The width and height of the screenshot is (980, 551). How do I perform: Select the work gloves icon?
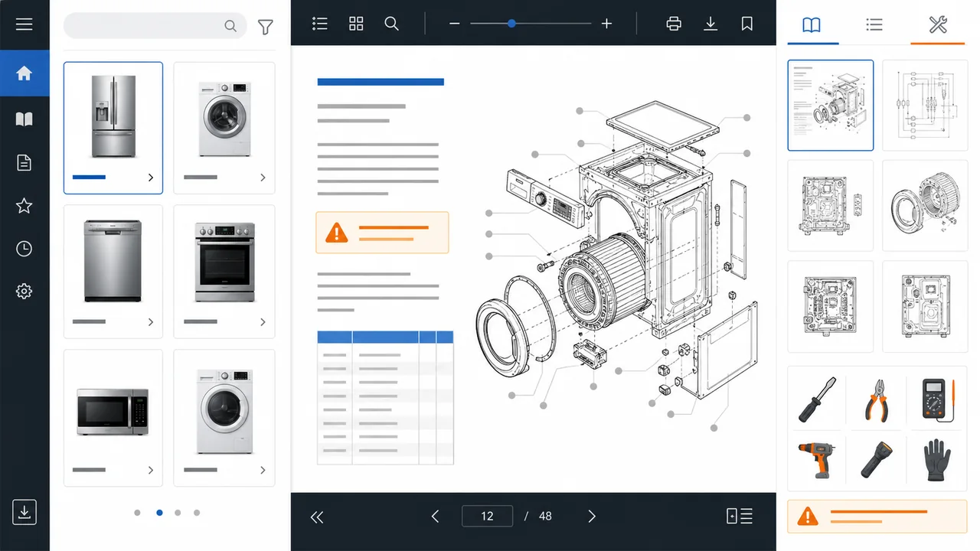point(936,460)
